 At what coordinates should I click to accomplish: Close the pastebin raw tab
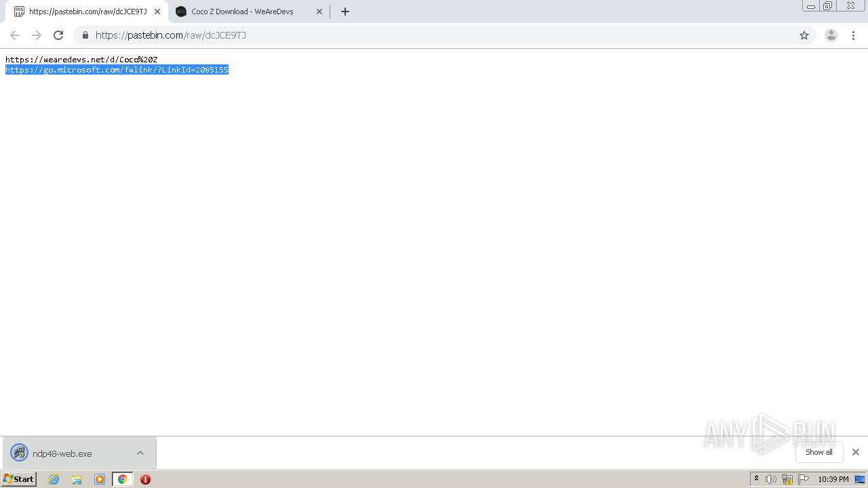click(x=157, y=12)
